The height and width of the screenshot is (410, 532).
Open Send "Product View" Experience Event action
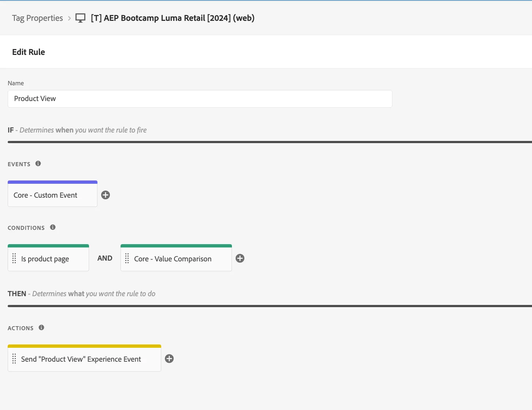point(84,358)
